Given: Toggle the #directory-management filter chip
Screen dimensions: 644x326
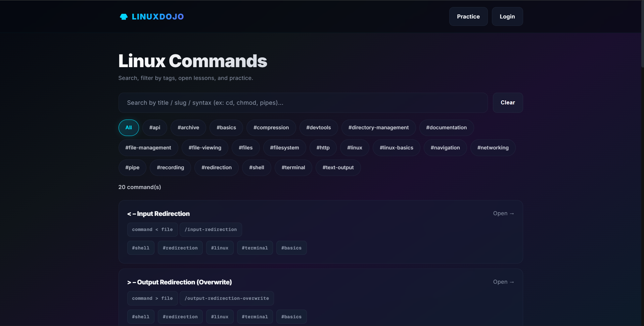Looking at the screenshot, I should point(378,128).
